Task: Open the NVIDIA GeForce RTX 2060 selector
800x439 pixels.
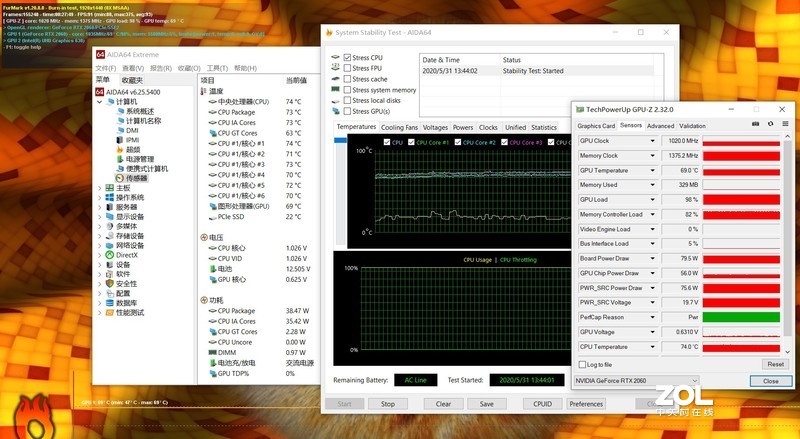Action: [x=636, y=381]
